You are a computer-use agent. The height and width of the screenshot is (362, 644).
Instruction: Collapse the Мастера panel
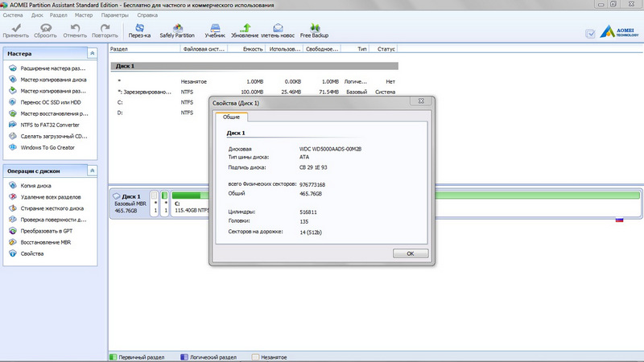click(x=93, y=53)
